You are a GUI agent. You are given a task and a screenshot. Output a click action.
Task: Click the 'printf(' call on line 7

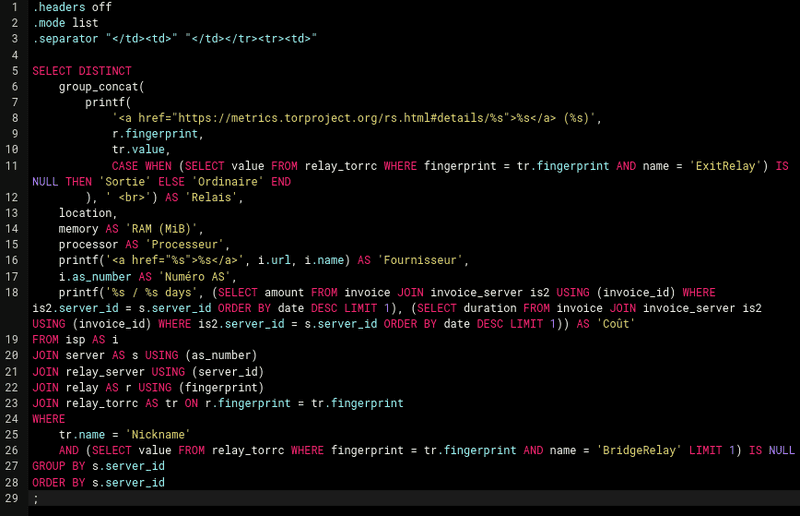tap(108, 103)
